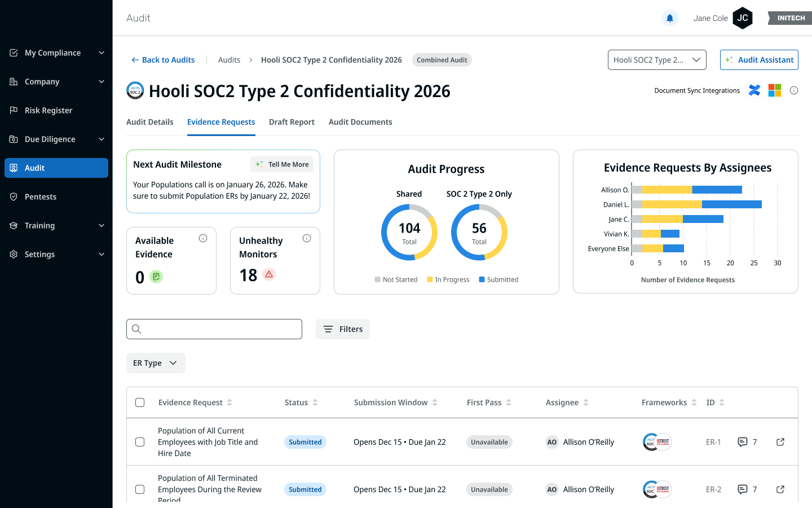Go Back to Audits
The height and width of the screenshot is (508, 812).
click(x=163, y=60)
